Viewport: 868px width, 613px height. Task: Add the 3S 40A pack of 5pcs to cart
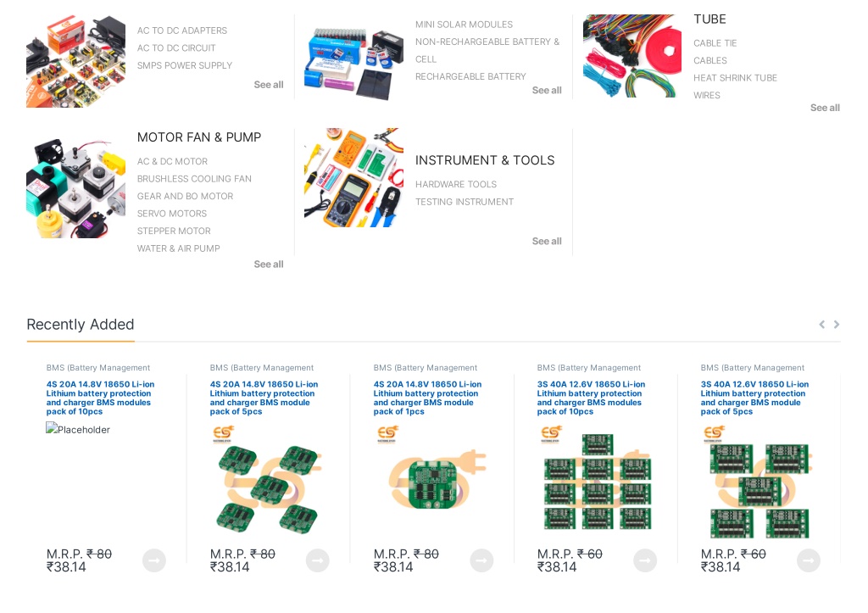(809, 560)
